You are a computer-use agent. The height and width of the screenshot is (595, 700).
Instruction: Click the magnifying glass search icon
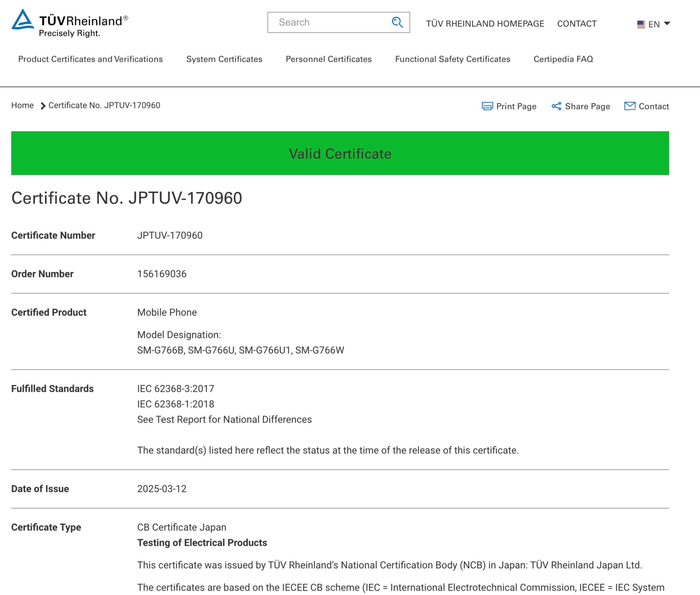397,22
